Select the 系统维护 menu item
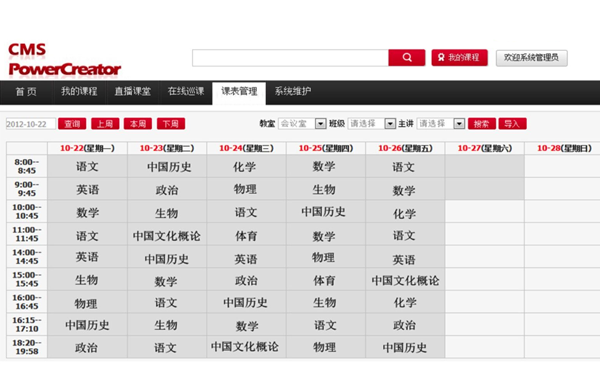 [293, 92]
